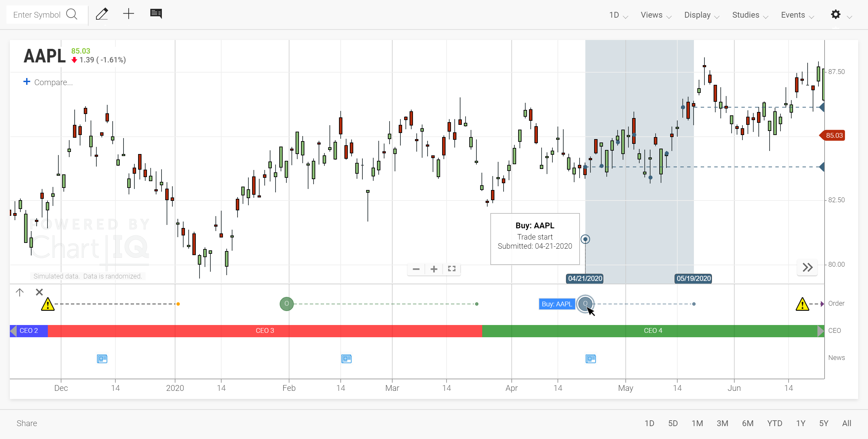This screenshot has height=439, width=868.
Task: Open the settings gear menu
Action: point(836,14)
